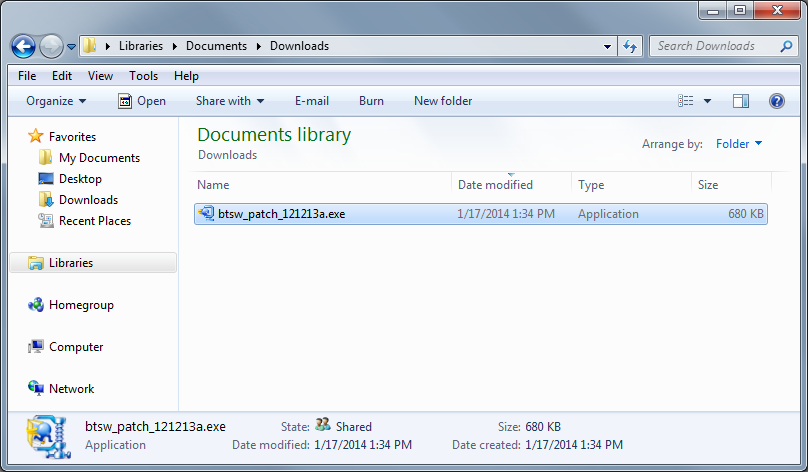Click the Desktop icon in Favorites

46,179
